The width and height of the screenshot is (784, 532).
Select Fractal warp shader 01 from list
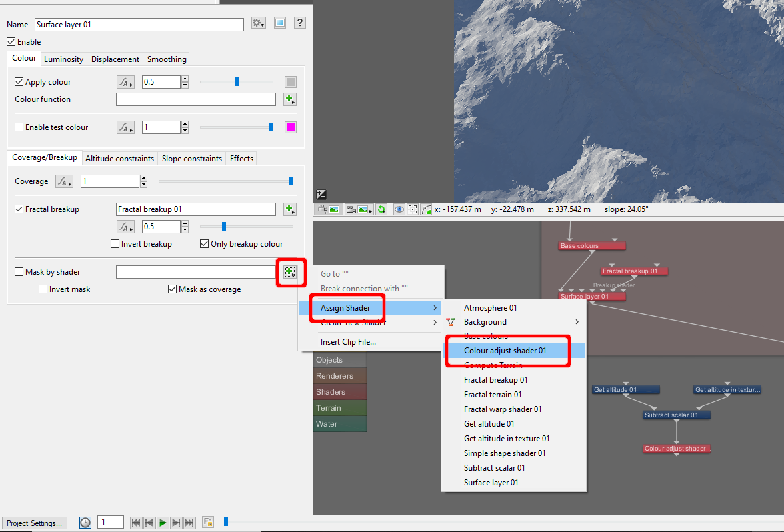(513, 409)
